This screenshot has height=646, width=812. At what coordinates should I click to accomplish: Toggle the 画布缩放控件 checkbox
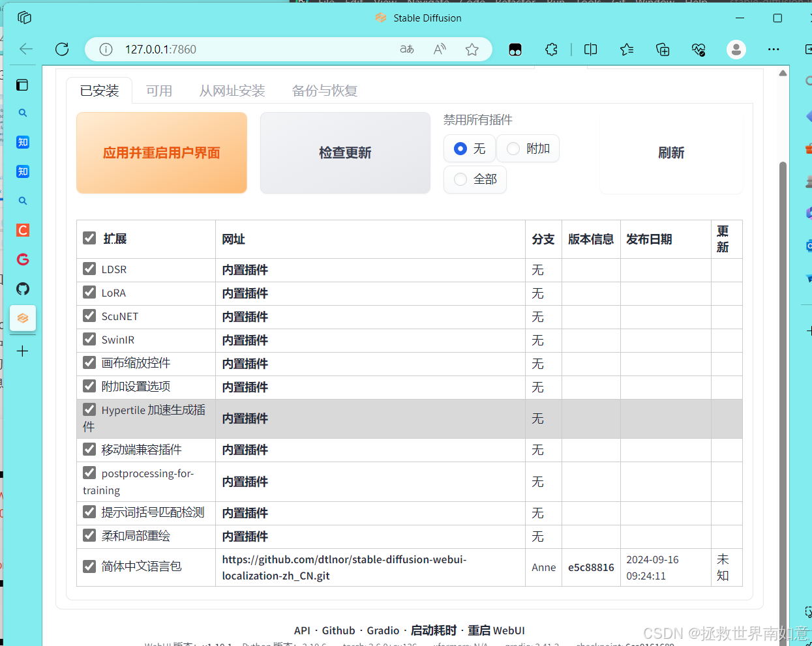pos(90,362)
